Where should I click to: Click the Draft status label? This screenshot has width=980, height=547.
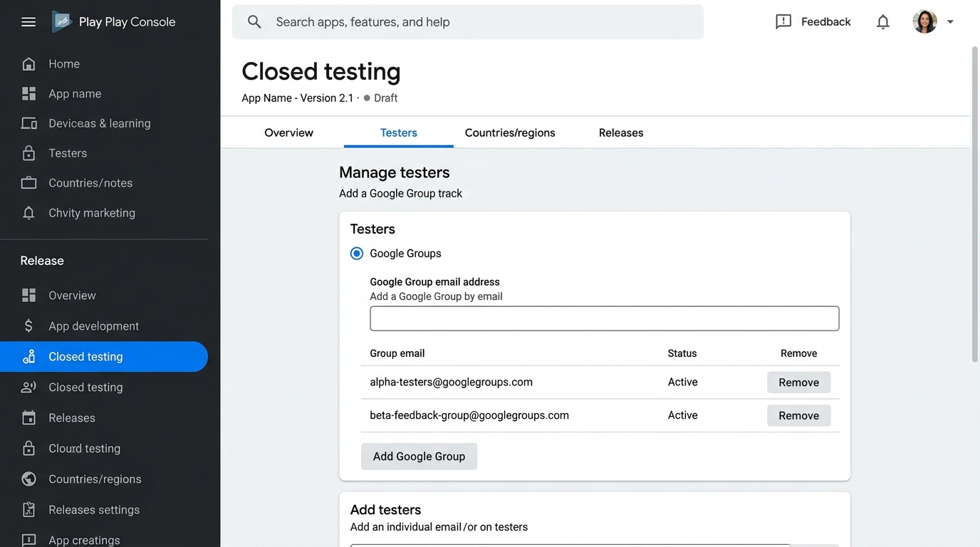click(386, 98)
